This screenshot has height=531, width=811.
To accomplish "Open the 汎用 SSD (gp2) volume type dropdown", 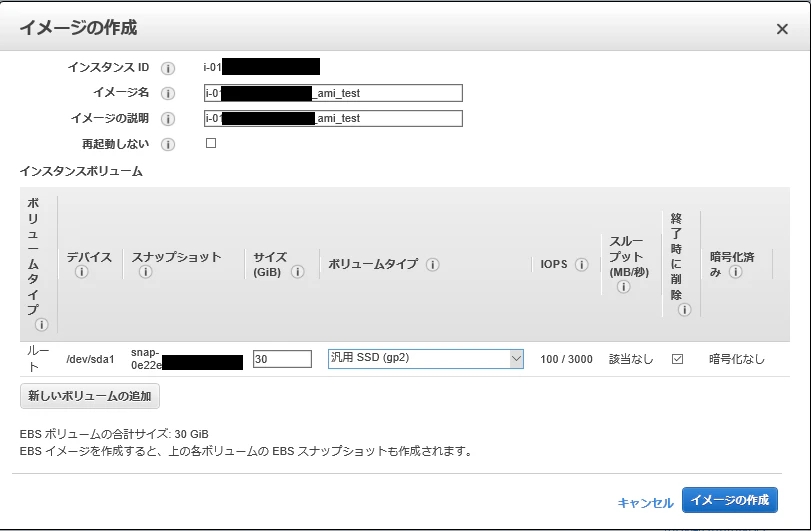I will pos(426,359).
